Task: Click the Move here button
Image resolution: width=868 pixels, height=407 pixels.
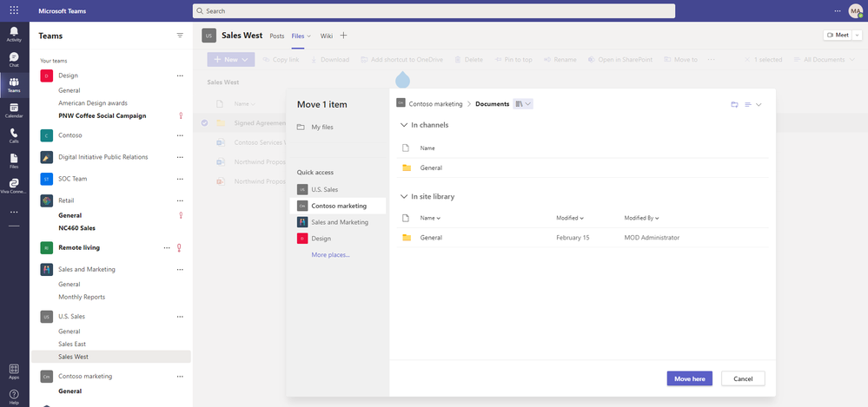Action: 689,379
